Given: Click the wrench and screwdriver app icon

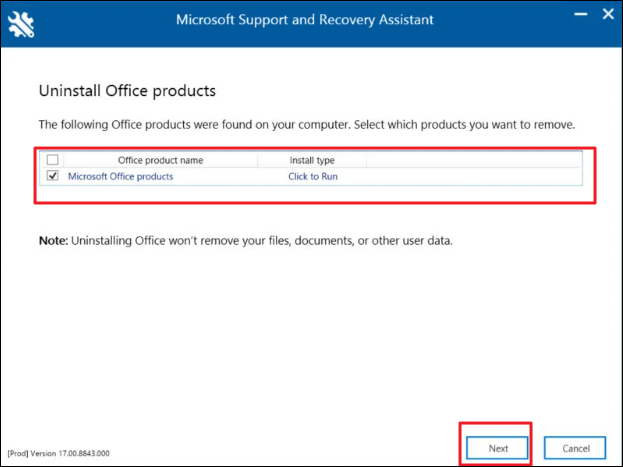Looking at the screenshot, I should (21, 24).
